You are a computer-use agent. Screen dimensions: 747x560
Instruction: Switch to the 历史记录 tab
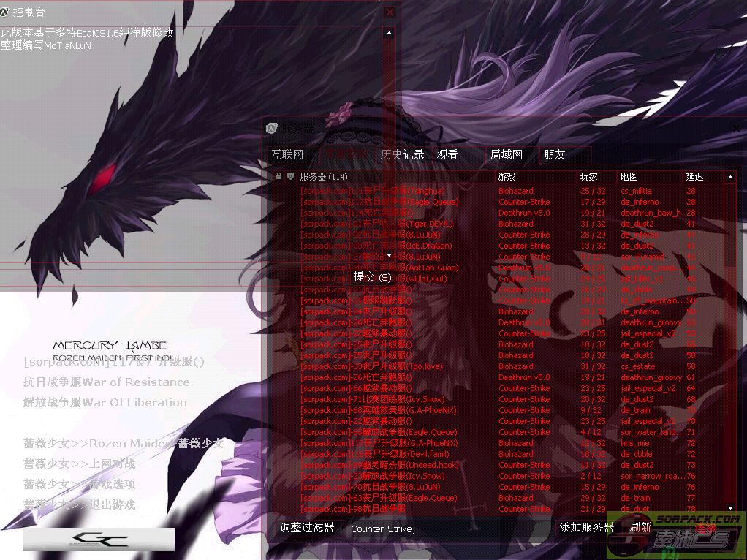point(402,154)
